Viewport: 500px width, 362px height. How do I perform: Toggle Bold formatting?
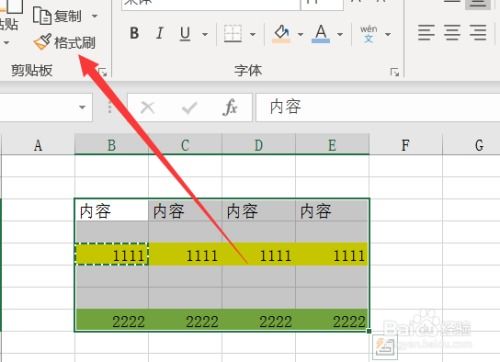point(134,33)
